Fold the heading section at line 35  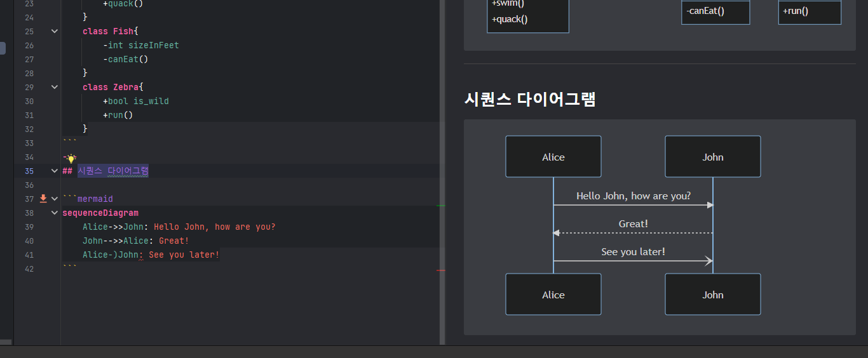55,171
